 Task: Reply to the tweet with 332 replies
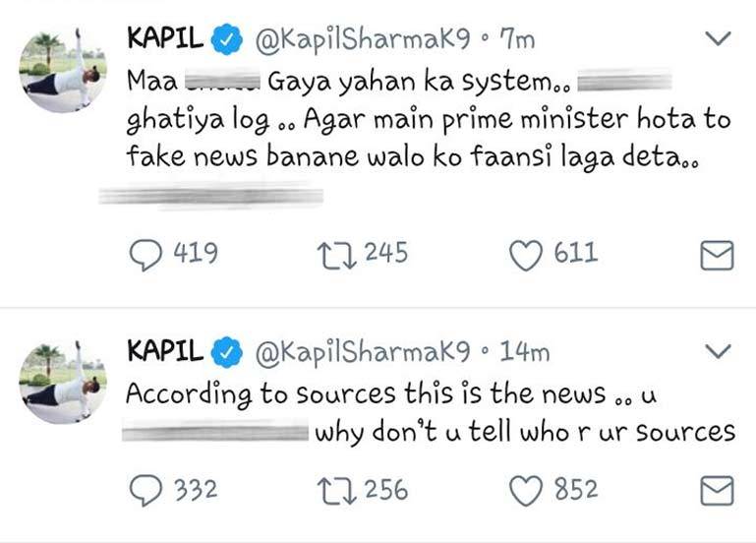[x=147, y=489]
